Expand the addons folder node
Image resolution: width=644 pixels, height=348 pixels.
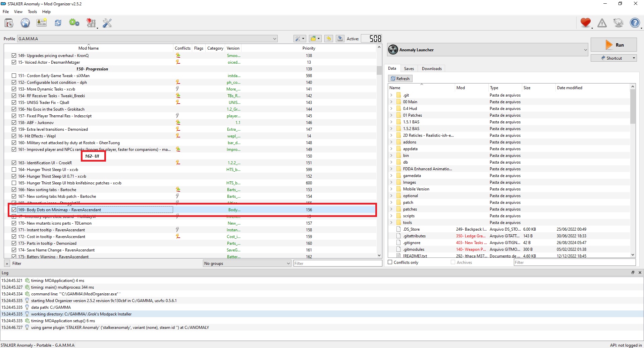point(391,142)
